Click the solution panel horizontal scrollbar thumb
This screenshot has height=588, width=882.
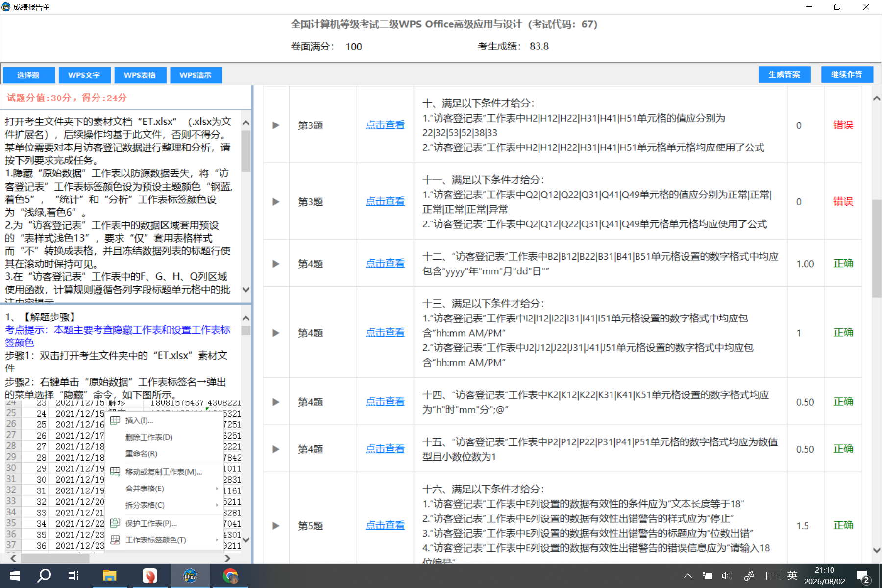pos(55,558)
